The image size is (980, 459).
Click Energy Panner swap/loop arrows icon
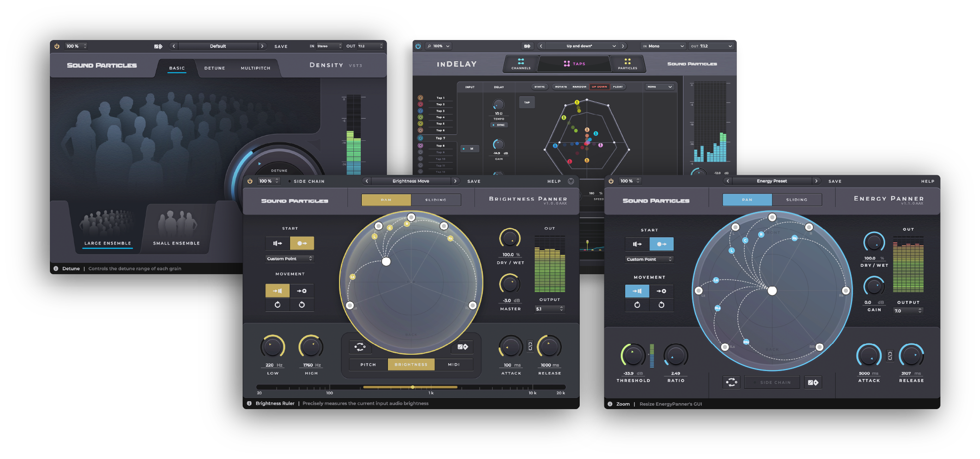click(731, 382)
